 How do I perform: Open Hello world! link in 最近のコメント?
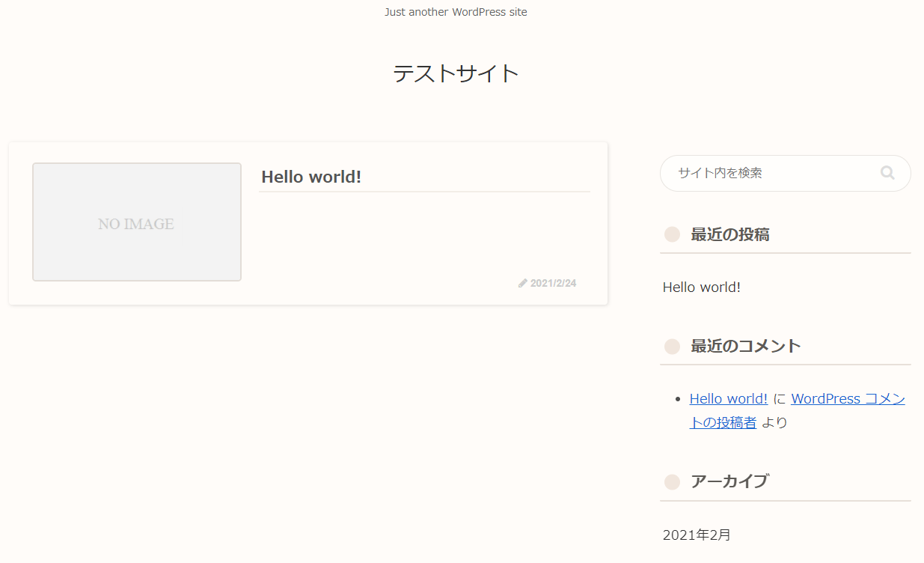(x=729, y=399)
